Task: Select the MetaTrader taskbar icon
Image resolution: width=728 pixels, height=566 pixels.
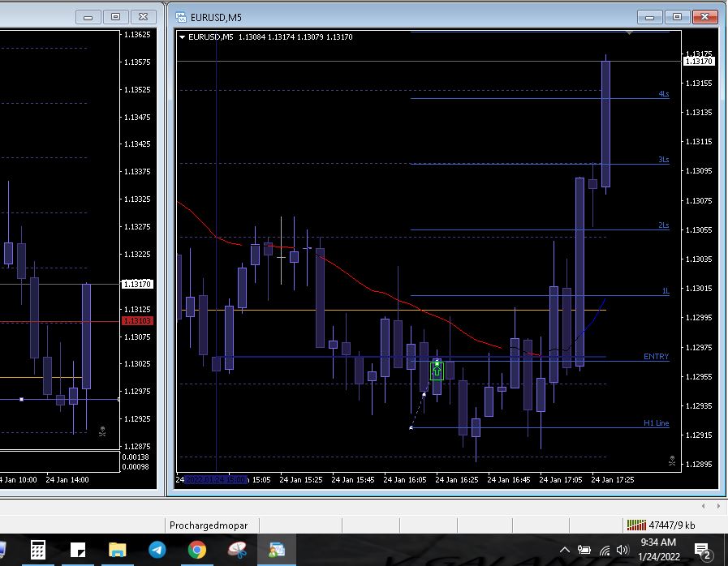Action: click(277, 551)
